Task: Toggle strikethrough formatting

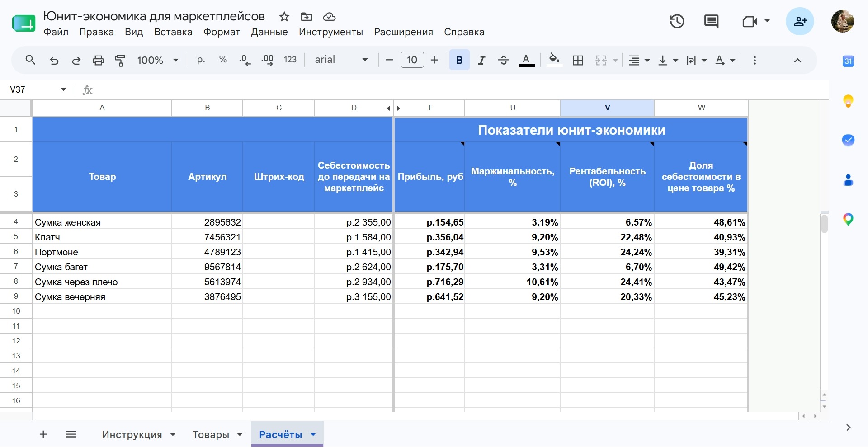Action: [x=504, y=60]
